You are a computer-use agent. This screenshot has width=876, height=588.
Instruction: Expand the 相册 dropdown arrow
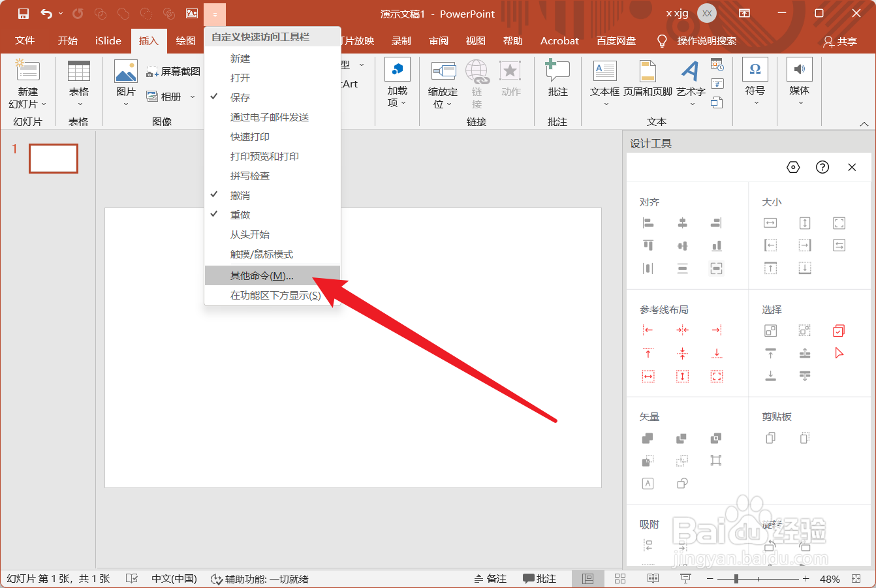tap(193, 97)
